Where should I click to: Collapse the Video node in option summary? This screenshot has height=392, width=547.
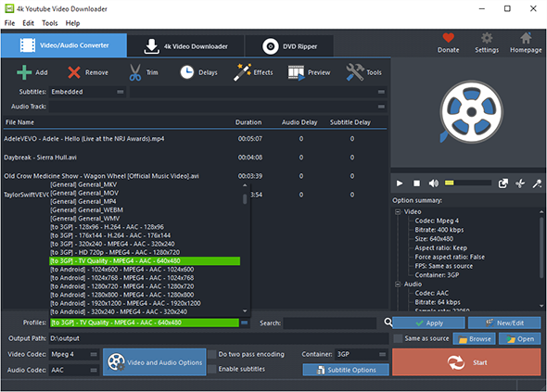tap(398, 211)
